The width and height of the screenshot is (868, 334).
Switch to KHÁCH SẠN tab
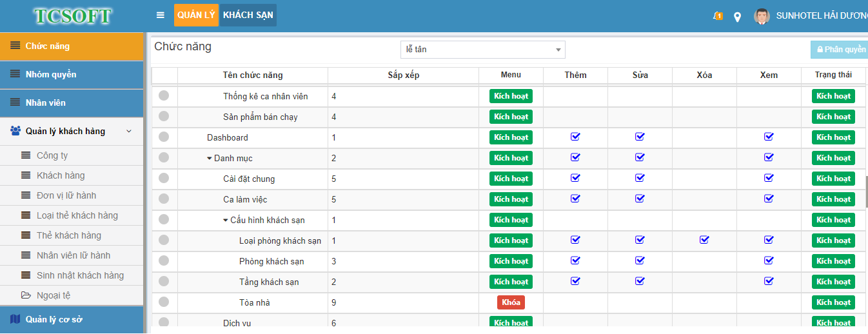click(x=248, y=15)
